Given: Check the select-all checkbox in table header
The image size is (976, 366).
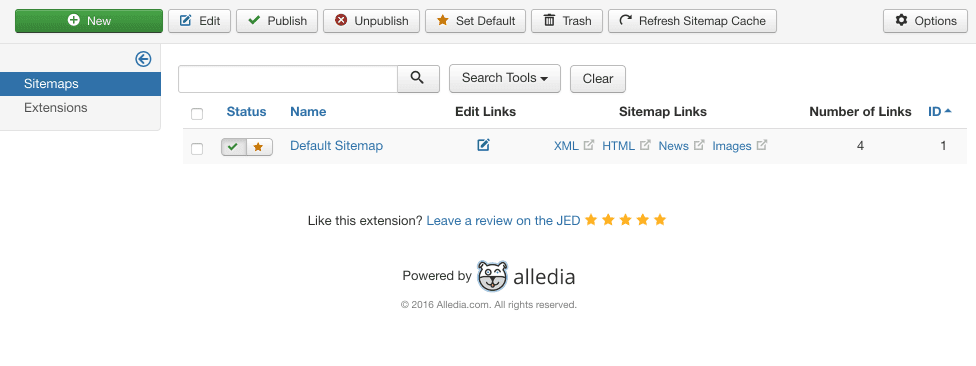Looking at the screenshot, I should tap(197, 113).
